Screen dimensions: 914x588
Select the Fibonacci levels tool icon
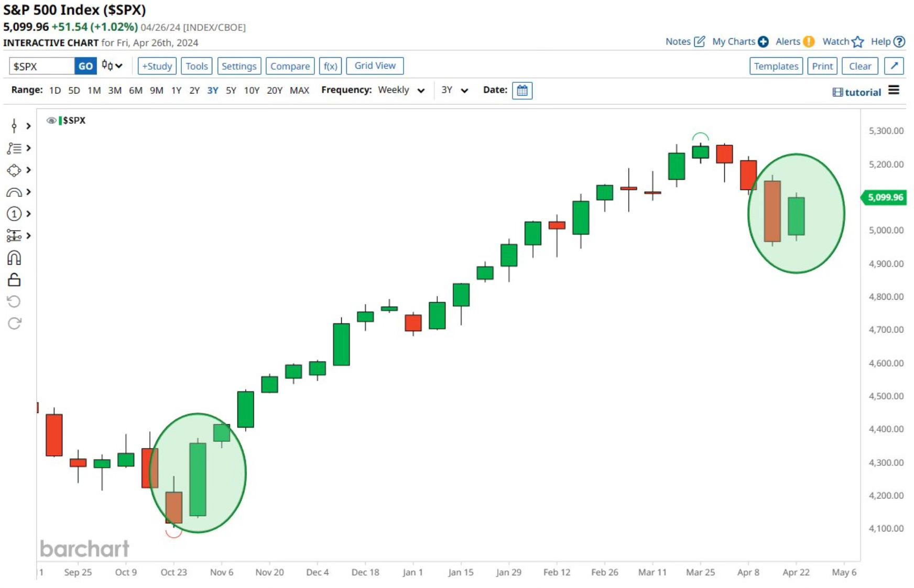coord(14,236)
